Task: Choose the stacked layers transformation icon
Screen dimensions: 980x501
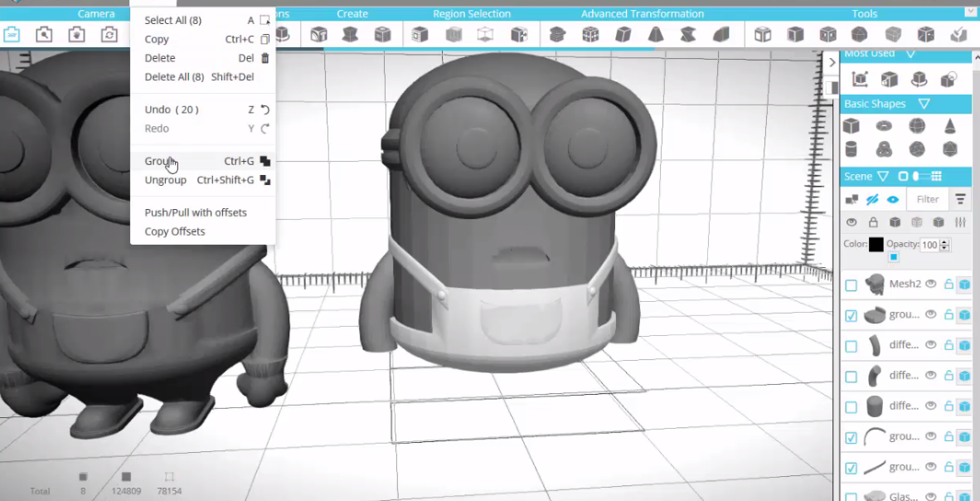Action: (557, 34)
